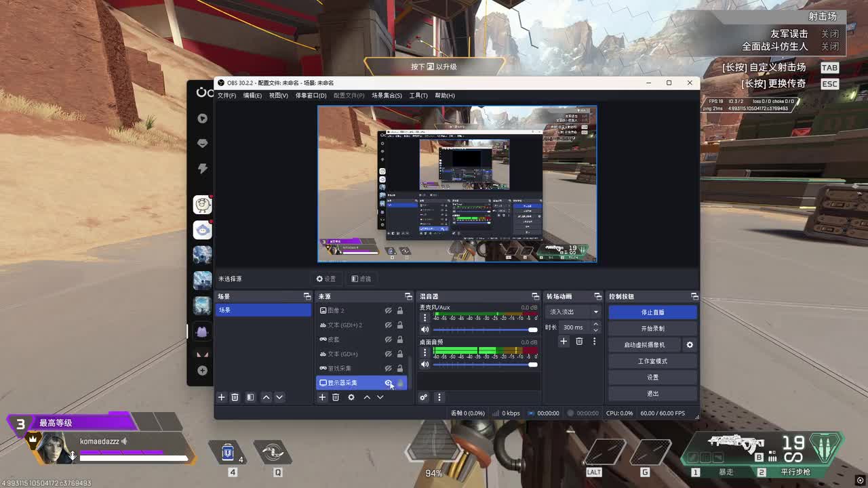Move source up in the sources list
Image resolution: width=868 pixels, height=488 pixels.
tap(367, 397)
